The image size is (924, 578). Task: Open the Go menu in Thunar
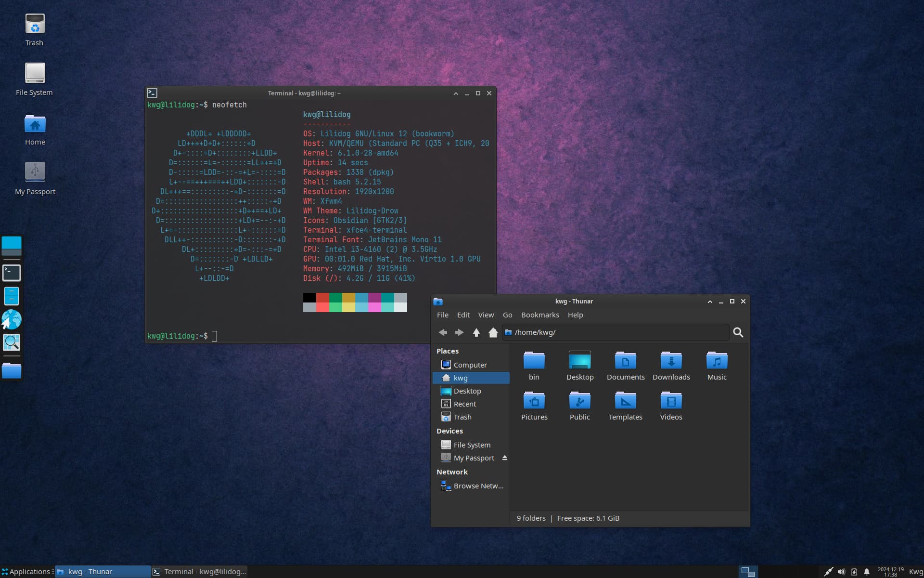pyautogui.click(x=507, y=315)
